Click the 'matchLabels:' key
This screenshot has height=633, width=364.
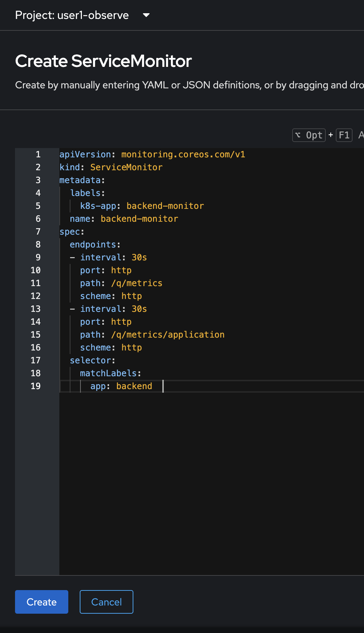[x=110, y=373]
